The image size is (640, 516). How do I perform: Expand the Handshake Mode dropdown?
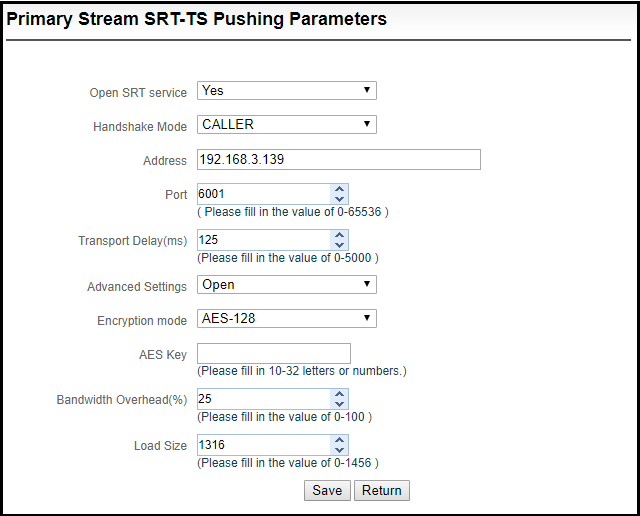pyautogui.click(x=287, y=124)
